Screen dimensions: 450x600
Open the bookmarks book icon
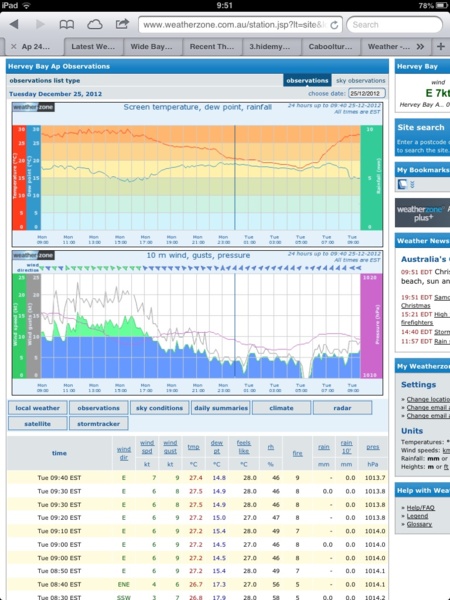[x=67, y=25]
